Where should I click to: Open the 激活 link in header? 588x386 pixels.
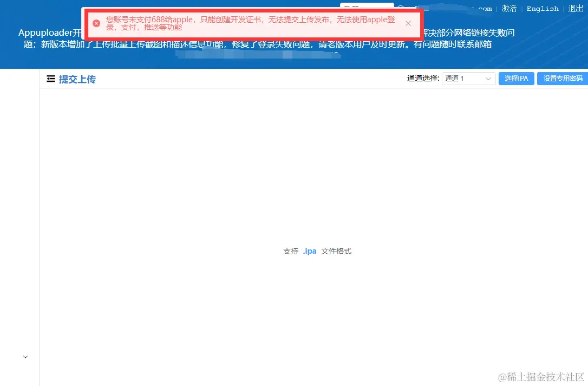coord(509,9)
